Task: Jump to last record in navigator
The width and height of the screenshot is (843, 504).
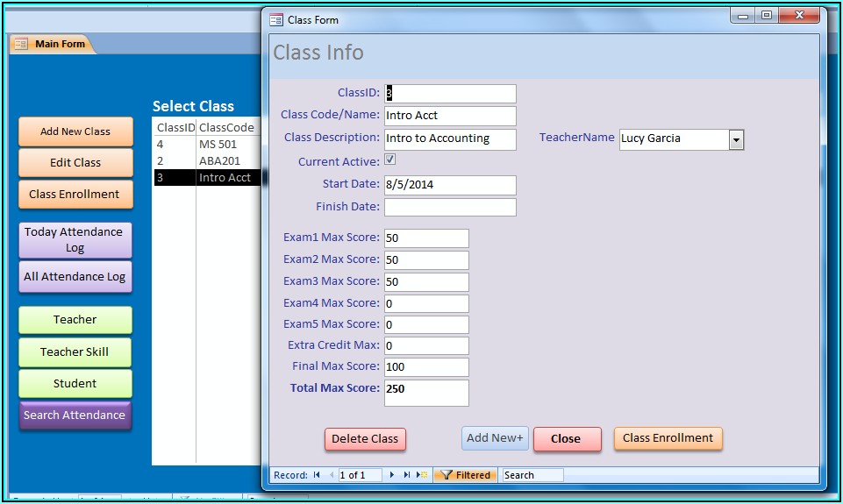Action: point(407,475)
